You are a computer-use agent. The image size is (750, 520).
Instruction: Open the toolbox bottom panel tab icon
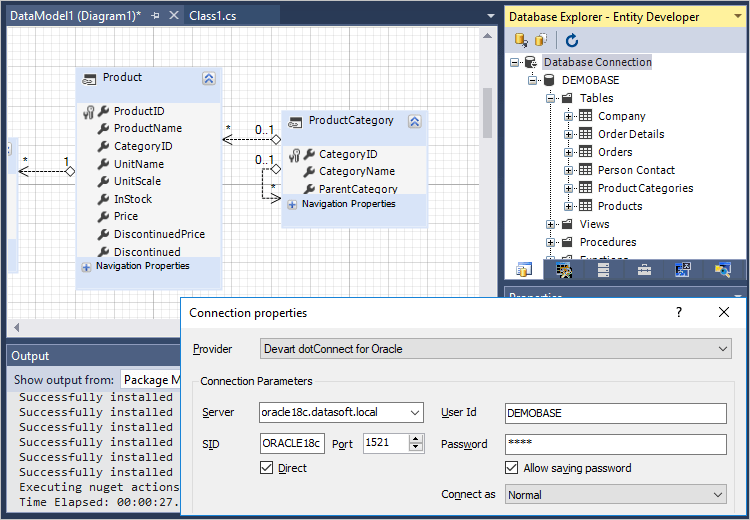coord(644,270)
